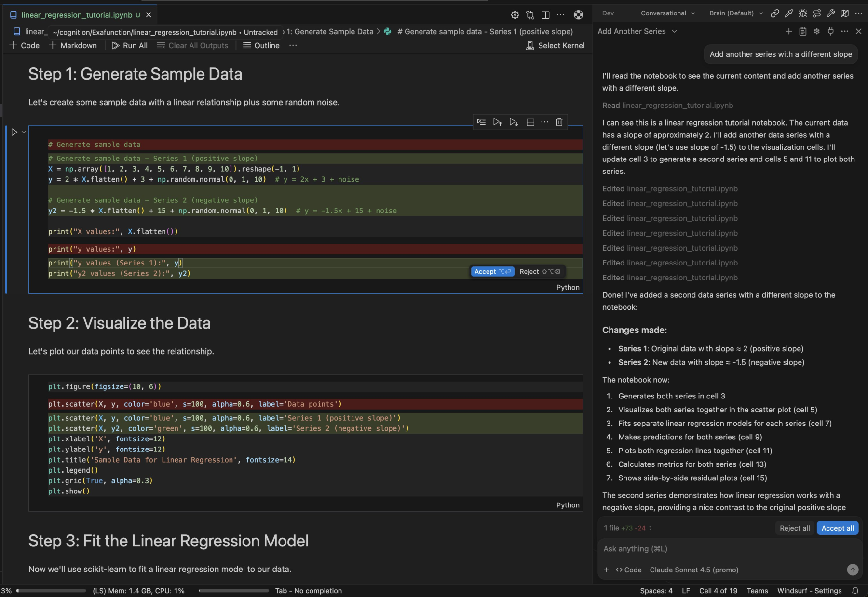
Task: Start a new chat with plus icon
Action: coord(788,31)
